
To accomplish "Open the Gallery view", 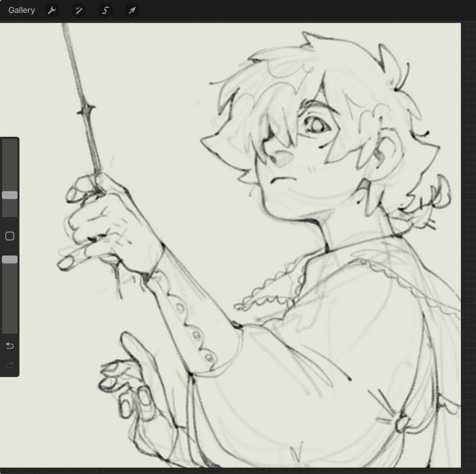I will [21, 10].
